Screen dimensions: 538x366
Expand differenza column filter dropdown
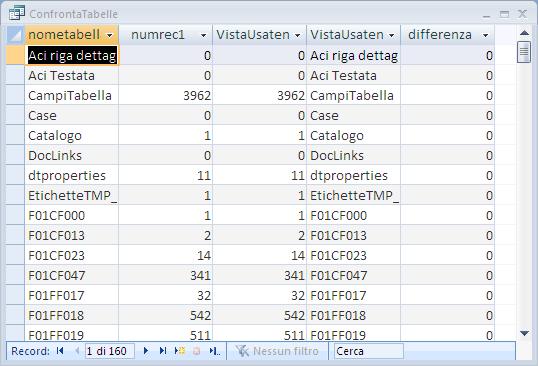pos(485,35)
